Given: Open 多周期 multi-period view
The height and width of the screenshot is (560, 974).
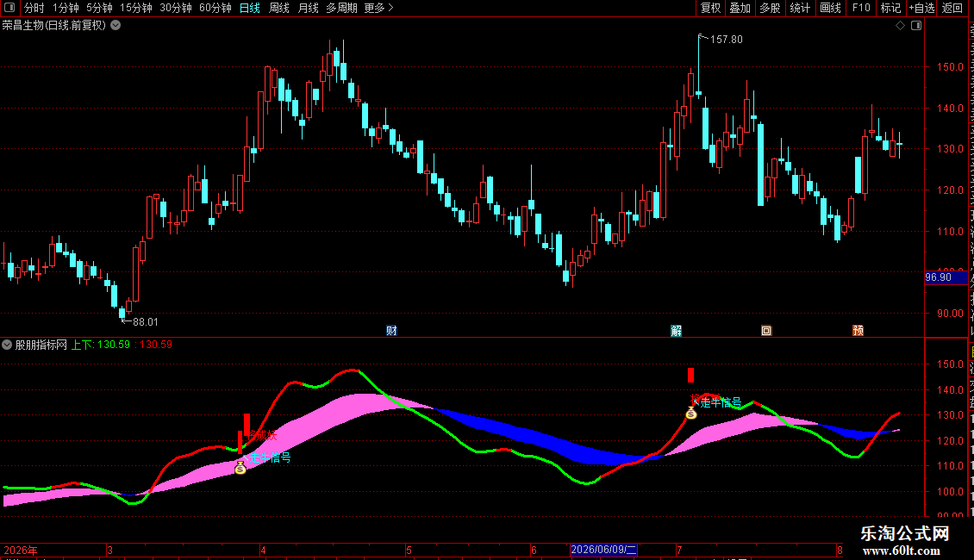Looking at the screenshot, I should coord(341,8).
